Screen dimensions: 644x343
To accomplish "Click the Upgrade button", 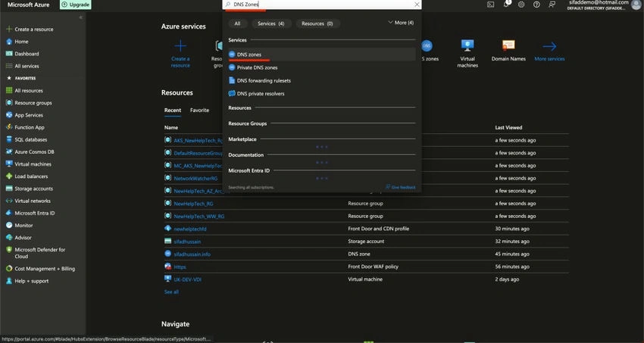I will (76, 5).
